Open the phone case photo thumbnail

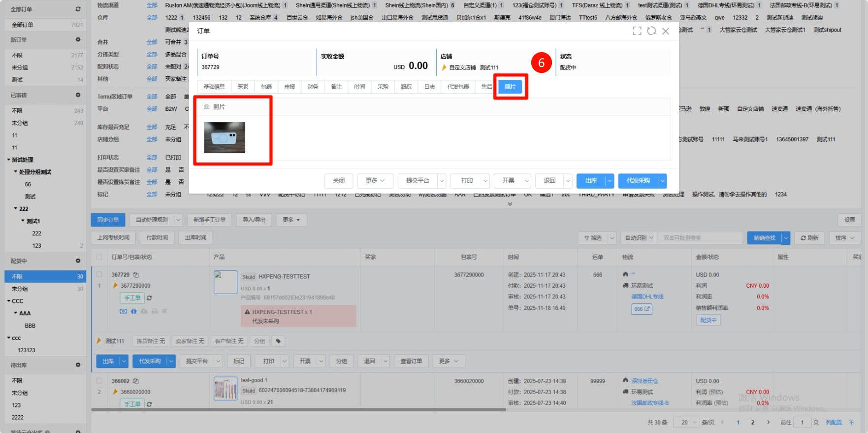coord(225,137)
